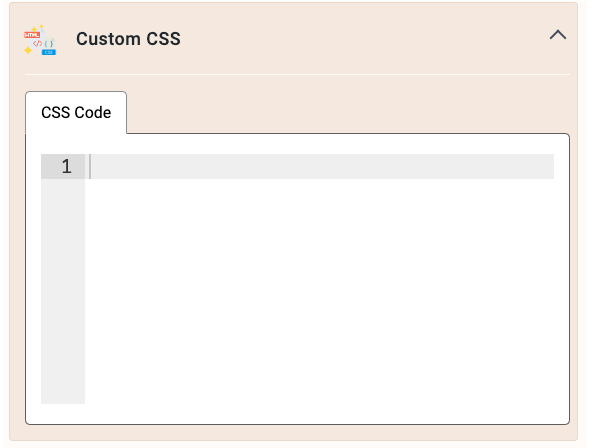Click the gray gutter below the line number

[x=63, y=290]
